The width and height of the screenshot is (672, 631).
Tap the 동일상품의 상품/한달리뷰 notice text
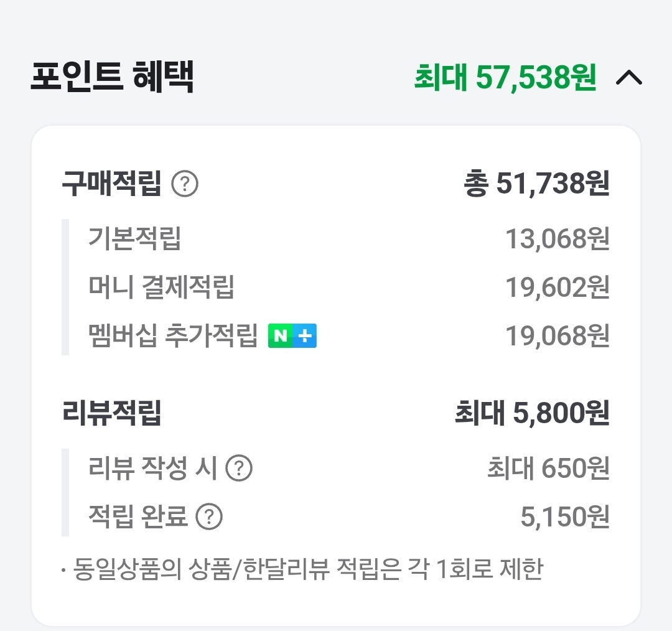(302, 569)
